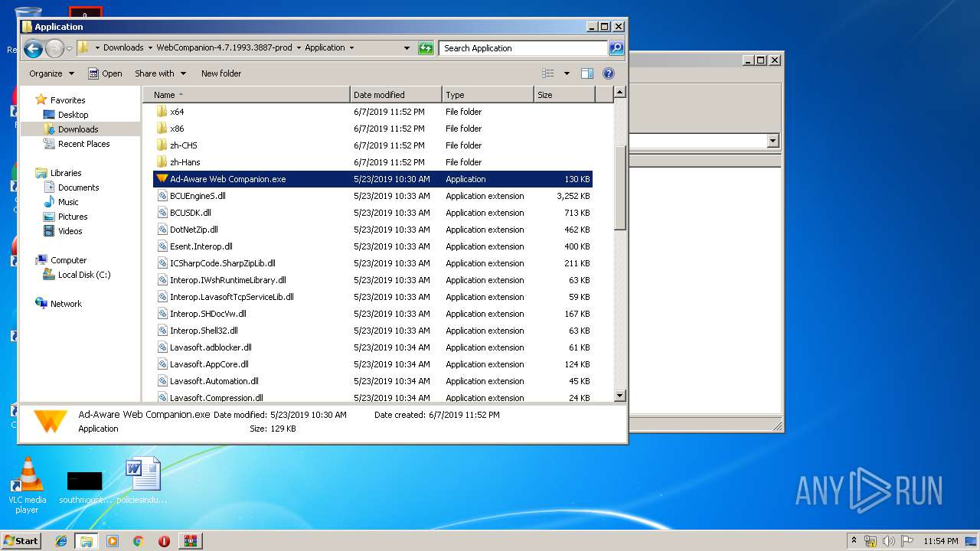980x551 pixels.
Task: Select the x64 folder icon
Action: coord(162,112)
